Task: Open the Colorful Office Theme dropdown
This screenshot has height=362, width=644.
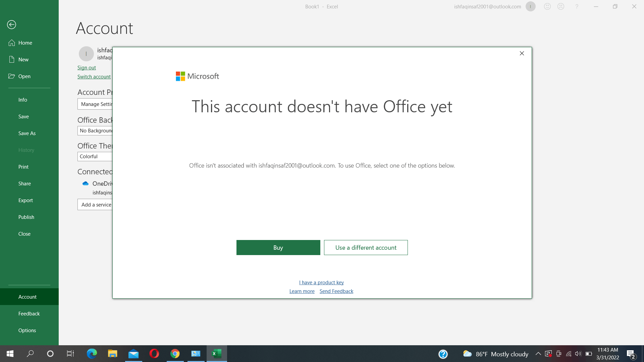Action: 95,156
